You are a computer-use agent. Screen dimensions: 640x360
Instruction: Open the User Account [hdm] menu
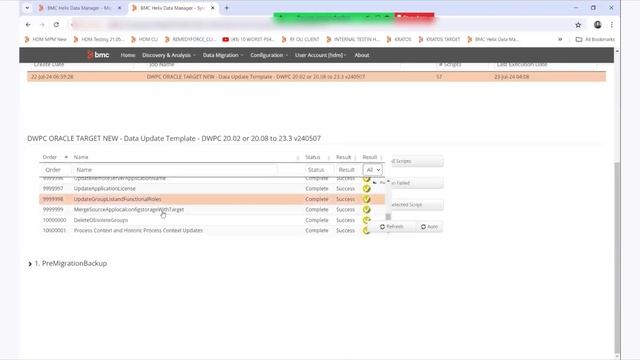(x=320, y=55)
